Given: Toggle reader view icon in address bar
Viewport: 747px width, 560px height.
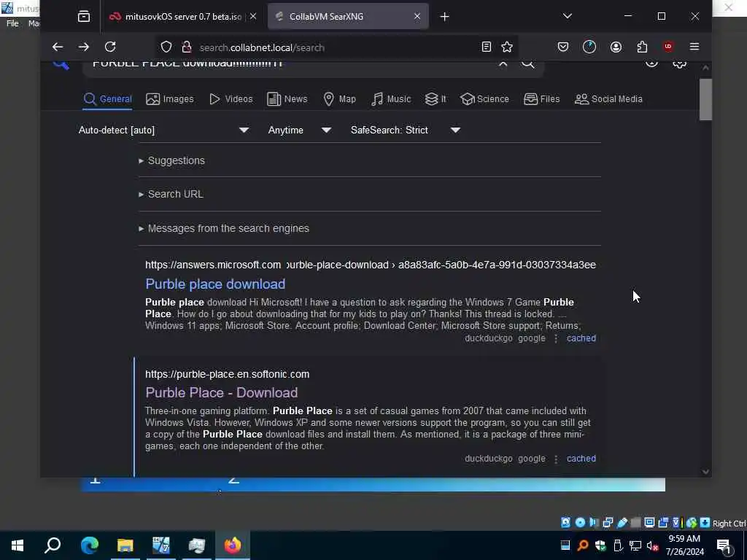Looking at the screenshot, I should [486, 47].
